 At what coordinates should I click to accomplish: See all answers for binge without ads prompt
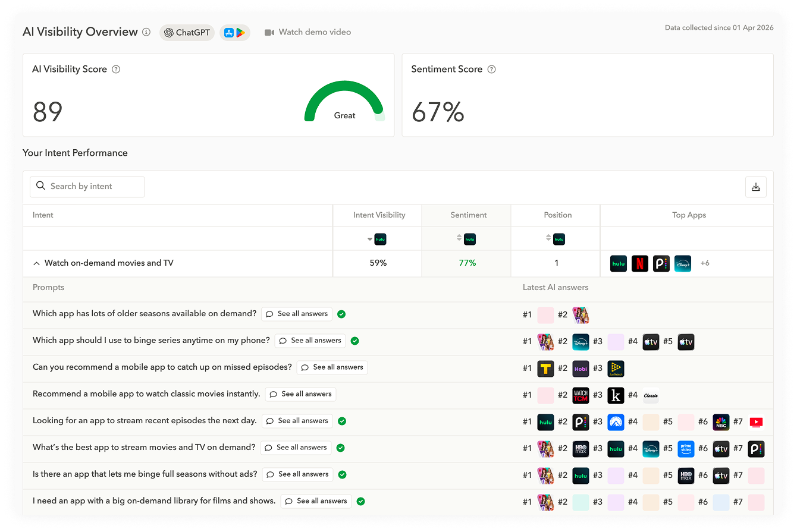pyautogui.click(x=297, y=474)
